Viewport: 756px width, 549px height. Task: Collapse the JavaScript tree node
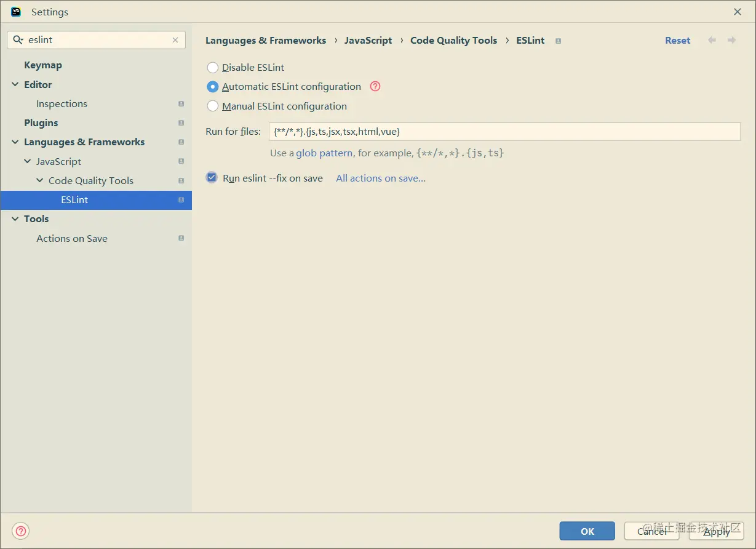28,161
